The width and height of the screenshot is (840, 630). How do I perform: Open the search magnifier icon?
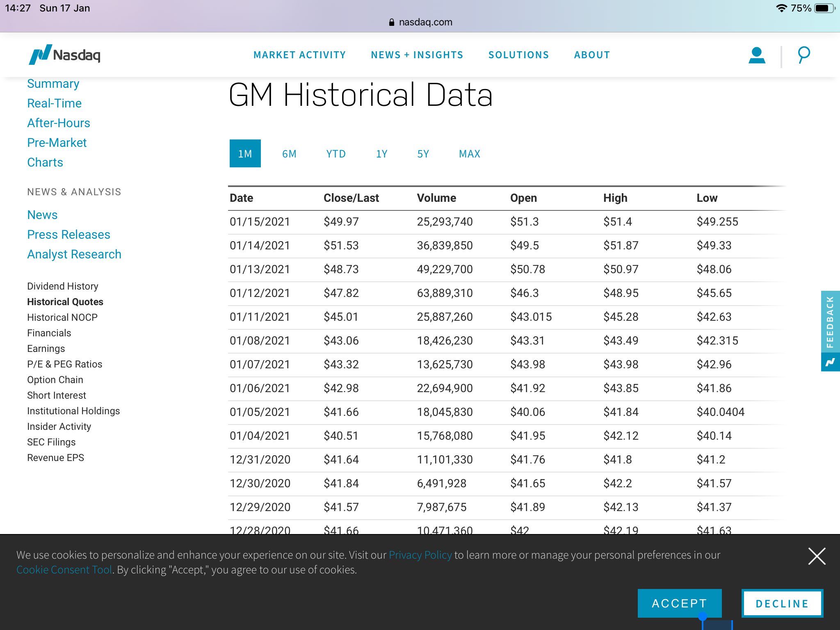(x=803, y=55)
